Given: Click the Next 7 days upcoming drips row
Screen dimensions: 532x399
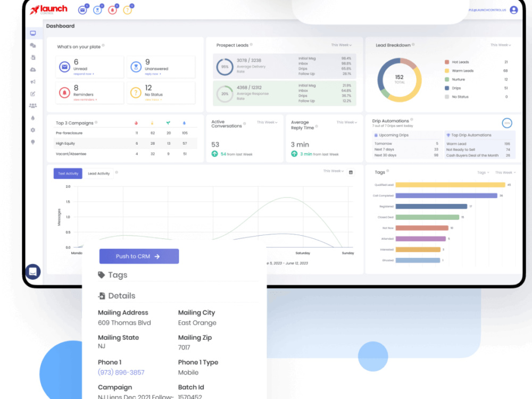Looking at the screenshot, I should [406, 149].
